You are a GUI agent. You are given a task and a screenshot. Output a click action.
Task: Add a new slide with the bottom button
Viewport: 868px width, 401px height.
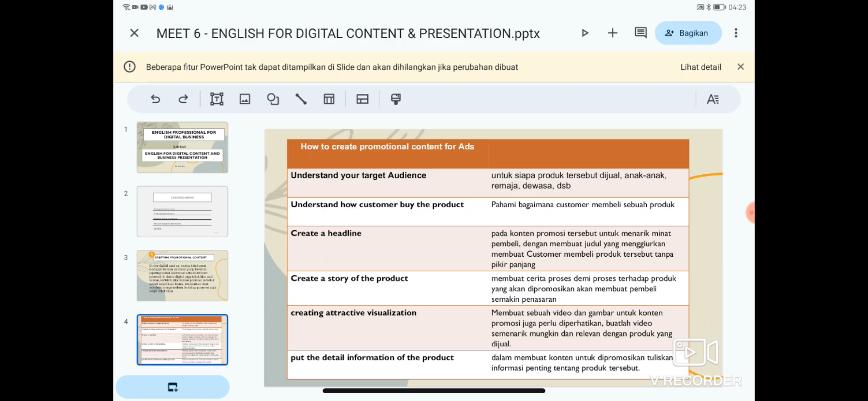172,387
